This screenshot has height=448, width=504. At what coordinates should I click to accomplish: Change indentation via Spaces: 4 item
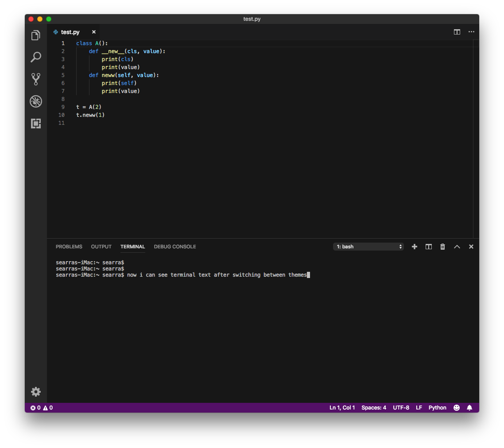(374, 407)
